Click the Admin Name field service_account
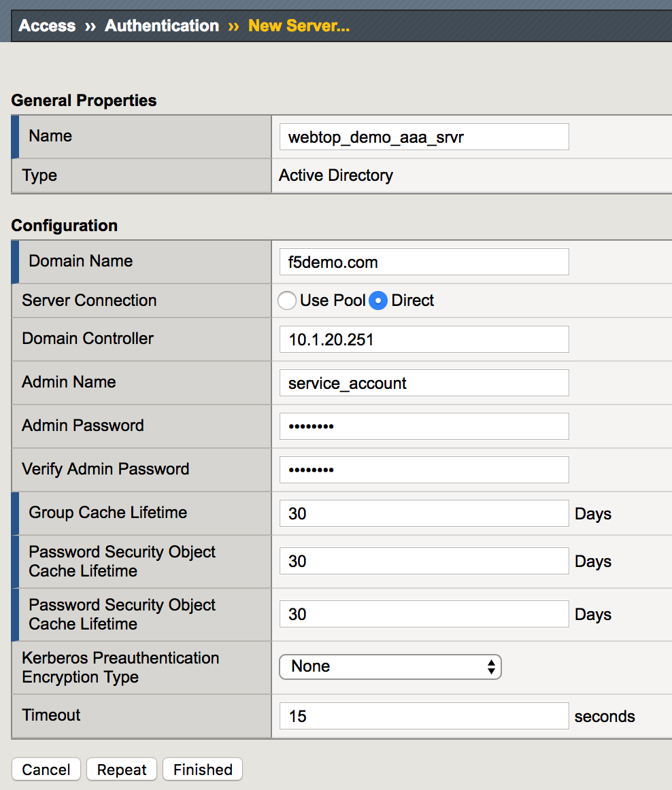The image size is (672, 790). [424, 383]
